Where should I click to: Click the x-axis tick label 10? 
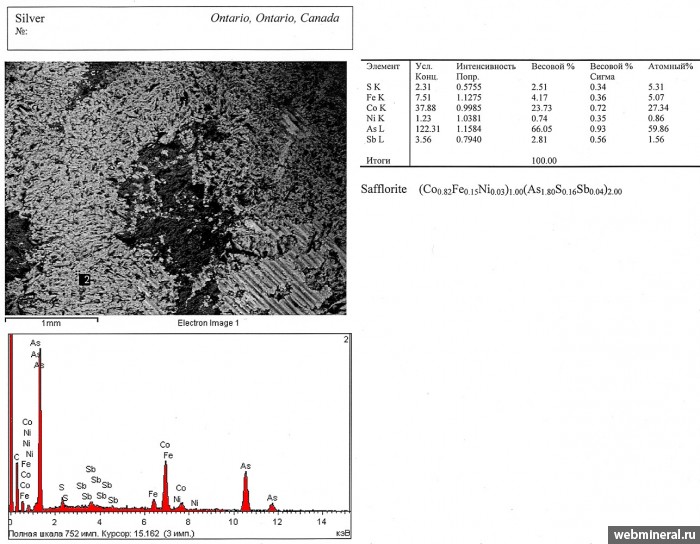(233, 522)
